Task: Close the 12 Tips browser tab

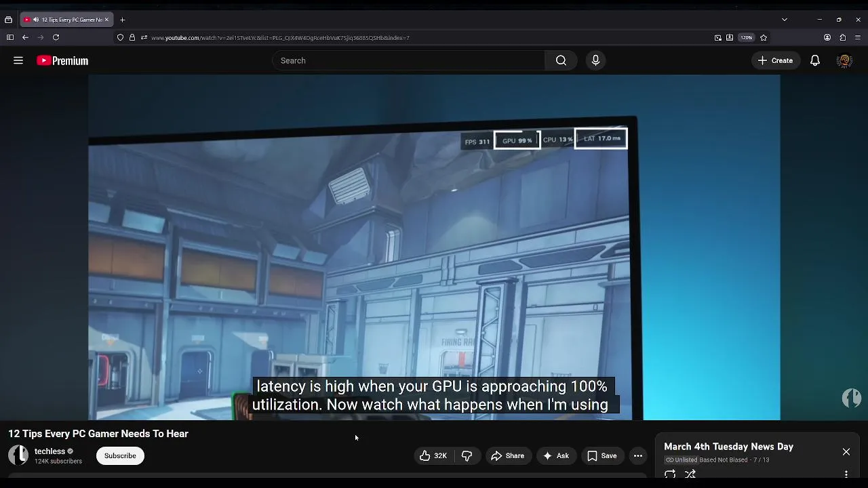Action: [x=106, y=20]
